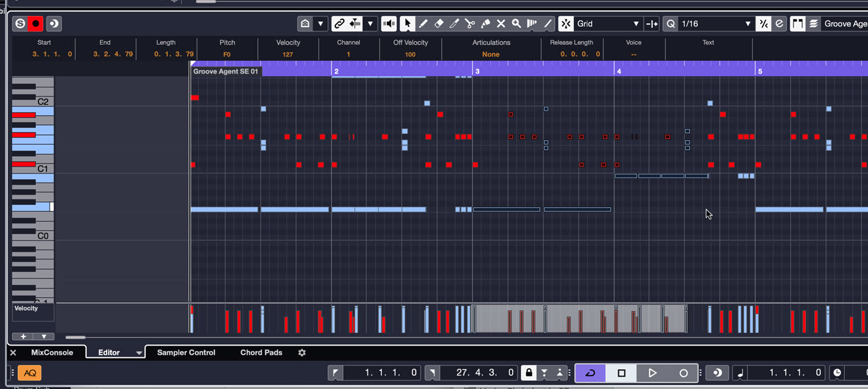This screenshot has width=868, height=389.
Task: Switch to the MixConsole tab
Action: point(52,352)
